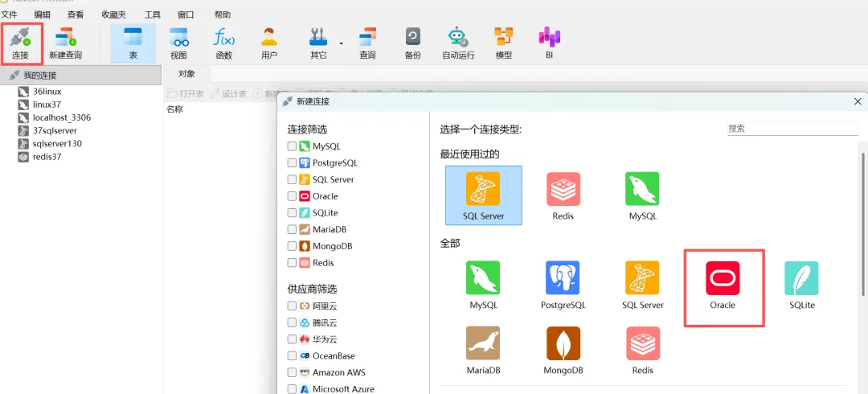Open the 用户 users icon
Image resolution: width=868 pixels, height=394 pixels.
click(269, 43)
